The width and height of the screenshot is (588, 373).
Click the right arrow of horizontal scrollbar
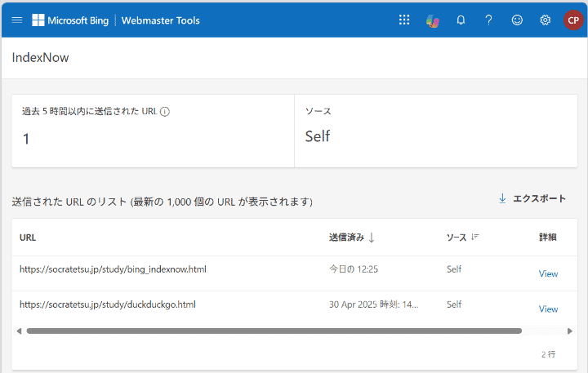[570, 331]
